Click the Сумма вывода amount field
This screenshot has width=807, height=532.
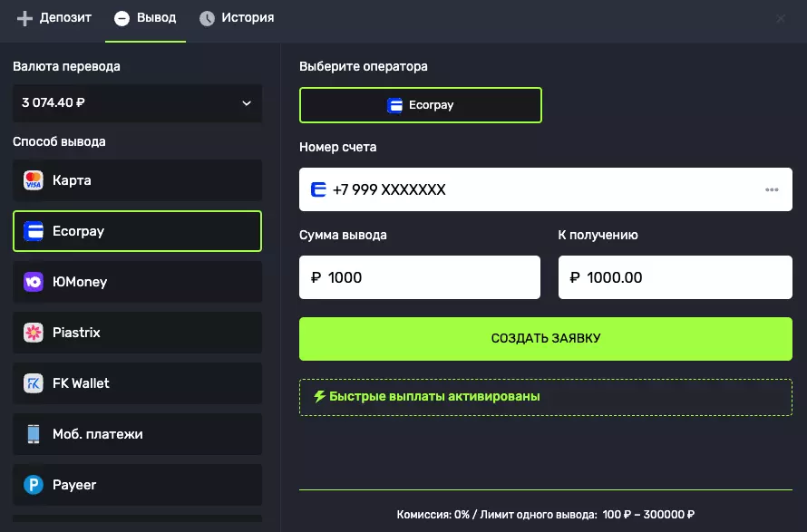coord(419,277)
